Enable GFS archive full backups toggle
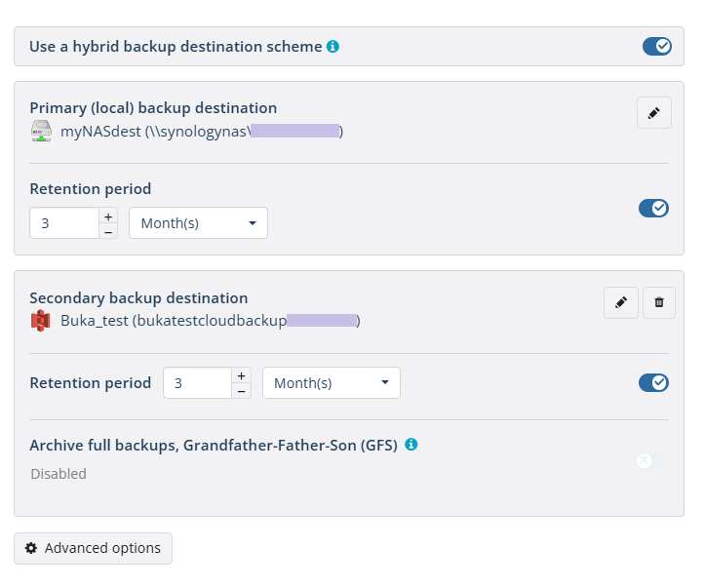Viewport: 705px width, 588px height. click(x=650, y=461)
